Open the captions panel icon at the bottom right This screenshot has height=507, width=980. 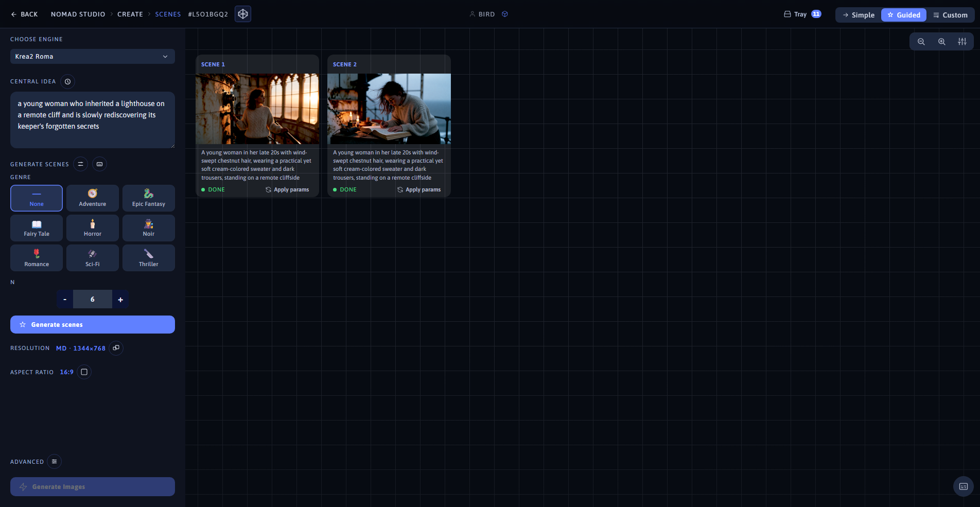pyautogui.click(x=964, y=486)
